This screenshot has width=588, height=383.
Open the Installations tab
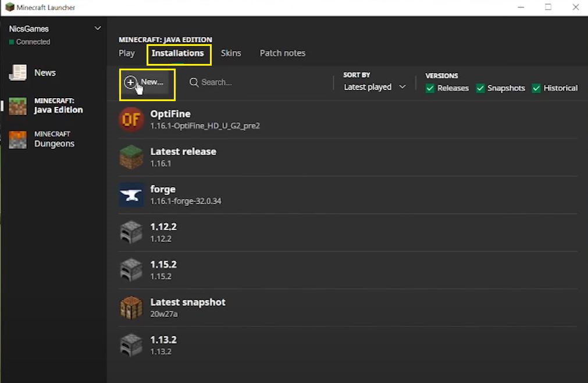coord(178,53)
